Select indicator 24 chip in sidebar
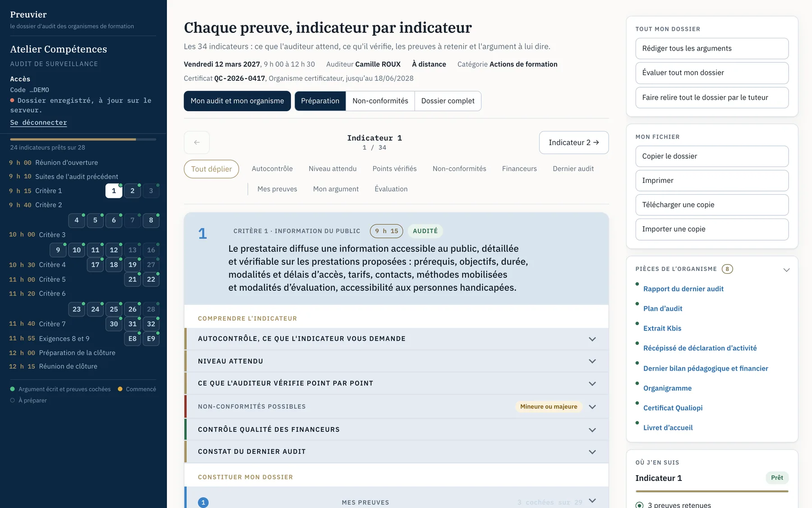 [x=95, y=309]
